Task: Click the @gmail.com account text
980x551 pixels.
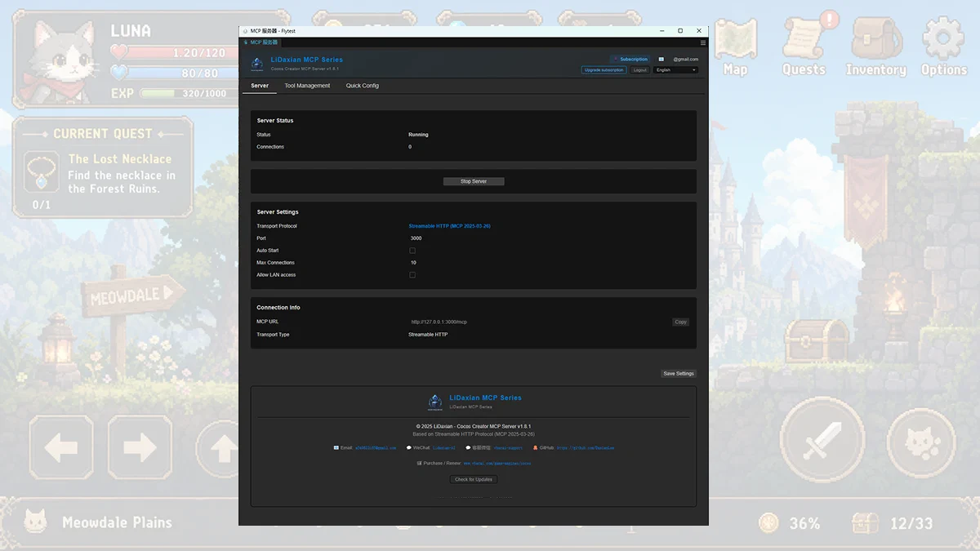Action: (x=686, y=59)
